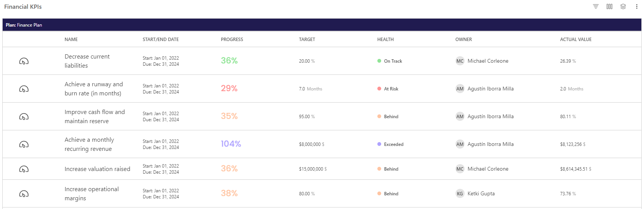
Task: Click gauge icon for Increase valuation raised
Action: coord(24,169)
